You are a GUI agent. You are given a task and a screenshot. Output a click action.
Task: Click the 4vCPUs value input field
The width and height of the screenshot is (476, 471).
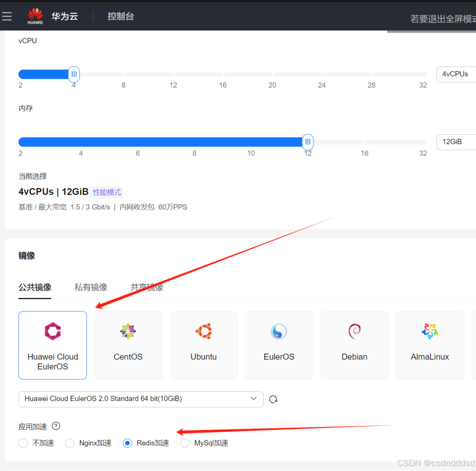pos(456,74)
